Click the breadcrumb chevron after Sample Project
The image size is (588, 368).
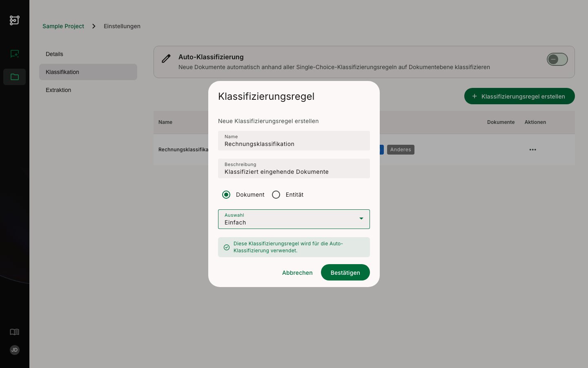(94, 26)
